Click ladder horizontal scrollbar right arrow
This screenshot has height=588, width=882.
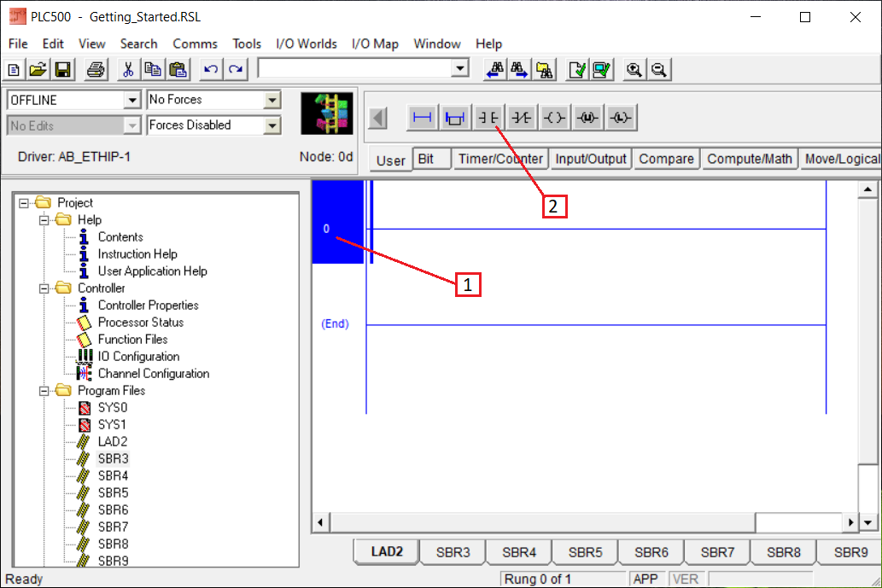click(x=850, y=523)
